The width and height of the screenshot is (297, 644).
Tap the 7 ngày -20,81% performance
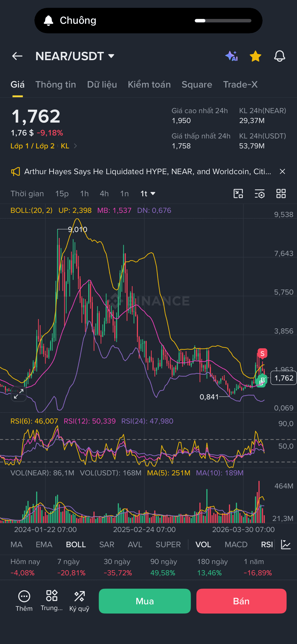click(x=71, y=567)
